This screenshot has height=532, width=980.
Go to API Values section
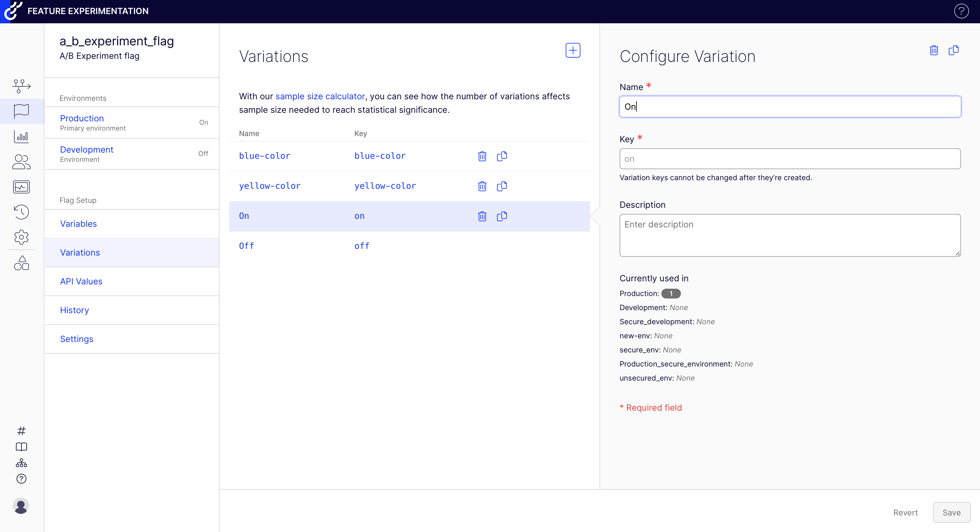click(x=81, y=281)
